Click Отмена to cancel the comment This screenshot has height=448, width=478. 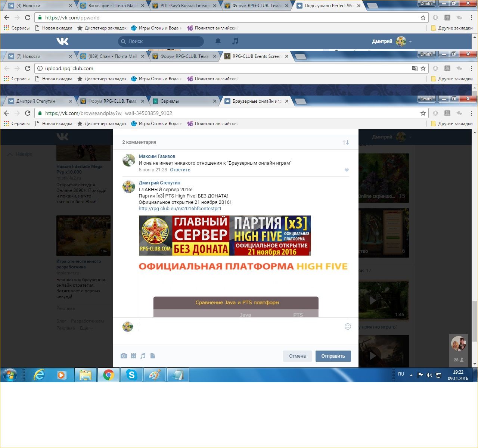coord(297,356)
